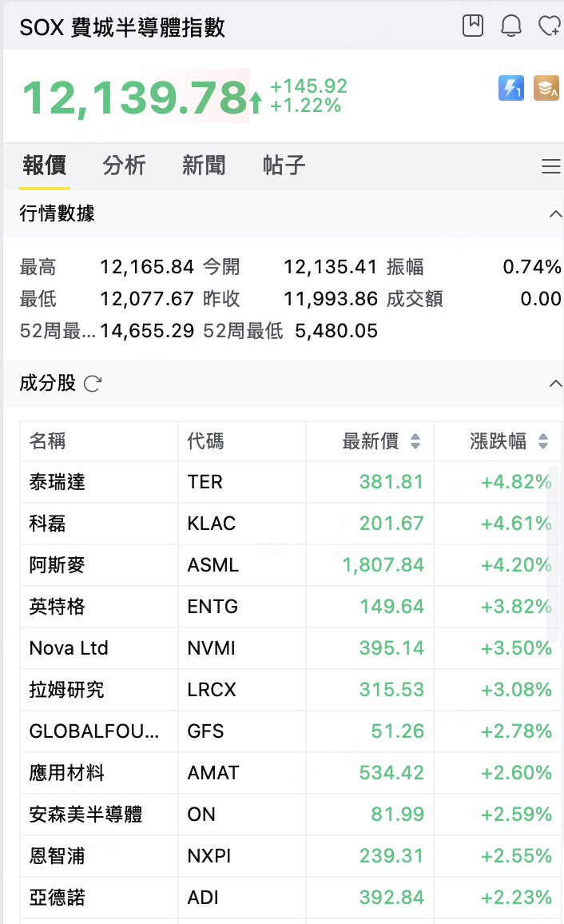Click the 名稱 column header
This screenshot has height=924, width=564.
tap(48, 440)
